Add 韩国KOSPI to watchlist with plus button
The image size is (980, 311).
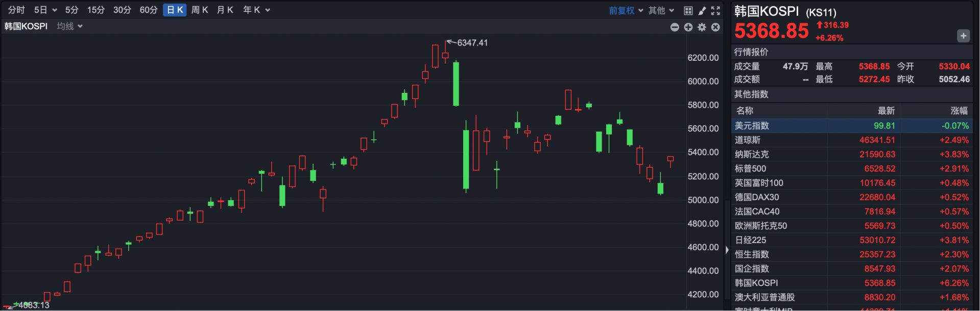click(963, 36)
